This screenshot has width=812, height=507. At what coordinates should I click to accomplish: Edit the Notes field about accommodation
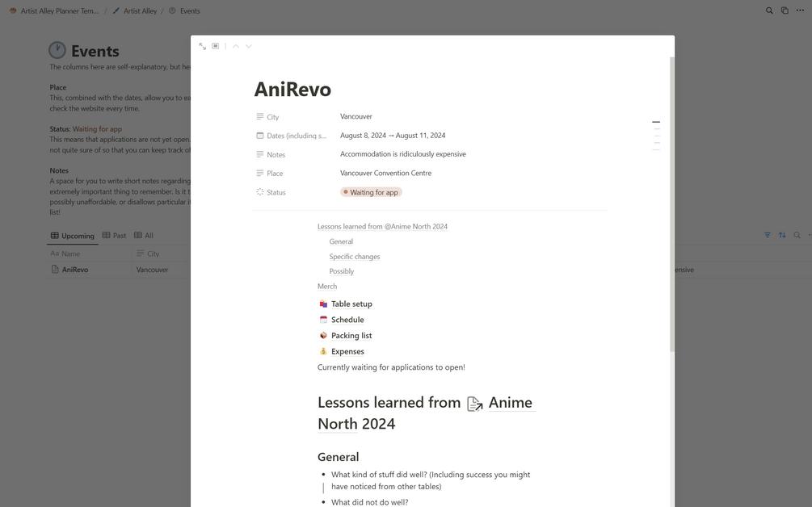click(x=403, y=154)
